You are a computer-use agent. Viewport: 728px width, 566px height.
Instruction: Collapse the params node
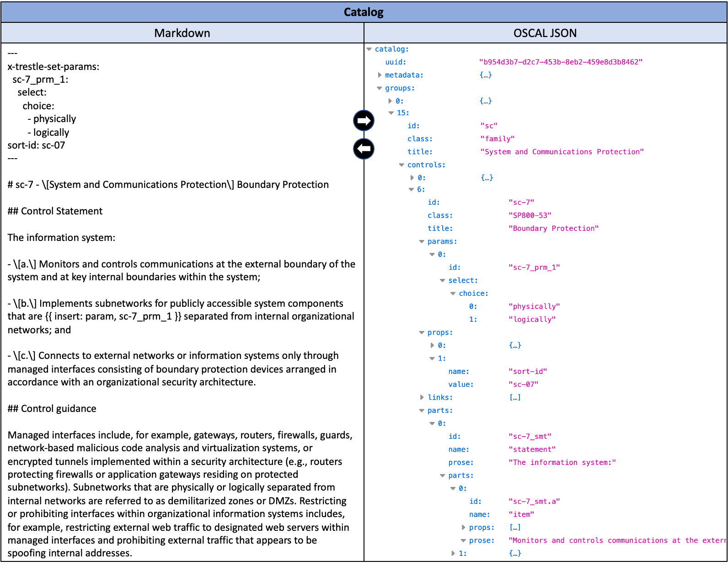pyautogui.click(x=422, y=242)
